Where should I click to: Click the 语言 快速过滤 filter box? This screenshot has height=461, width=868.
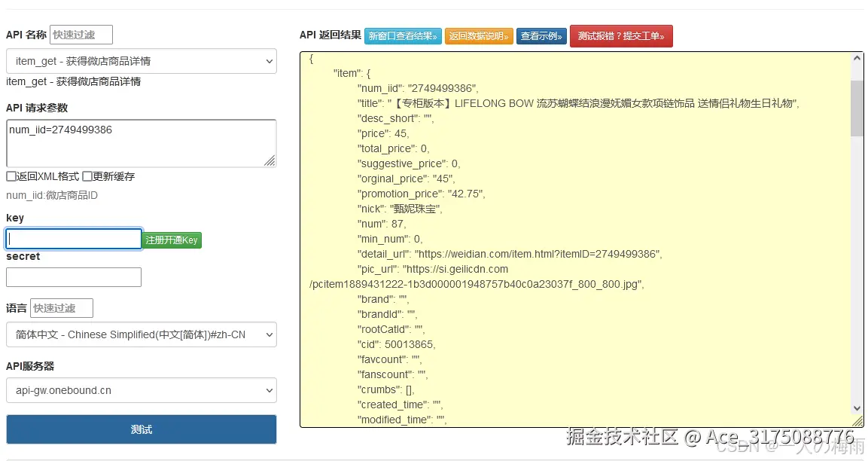[x=62, y=307]
